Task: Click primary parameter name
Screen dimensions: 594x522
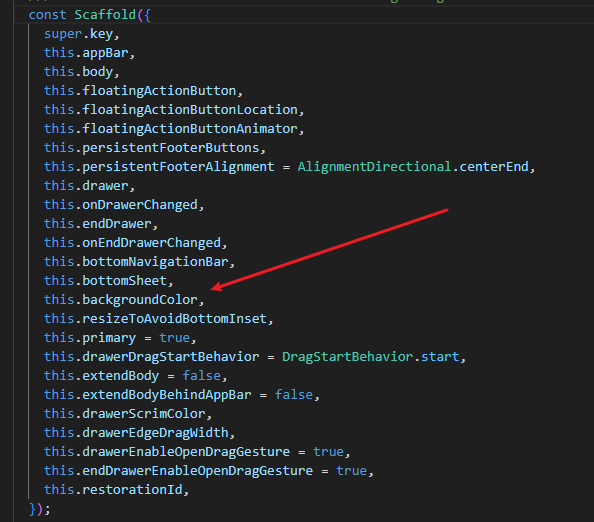Action: [109, 338]
